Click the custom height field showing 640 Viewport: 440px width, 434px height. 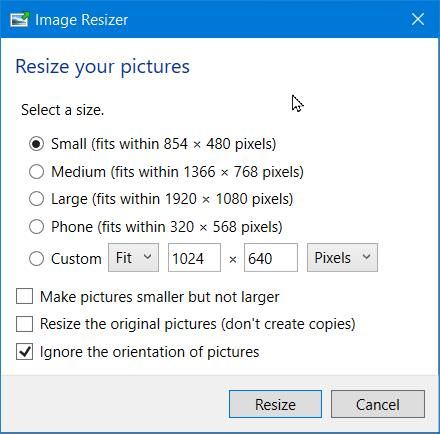pyautogui.click(x=271, y=258)
